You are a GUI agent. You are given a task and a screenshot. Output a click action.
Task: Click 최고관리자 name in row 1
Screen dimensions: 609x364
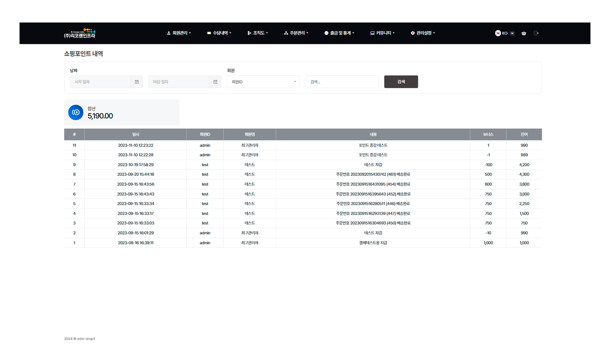click(x=250, y=243)
